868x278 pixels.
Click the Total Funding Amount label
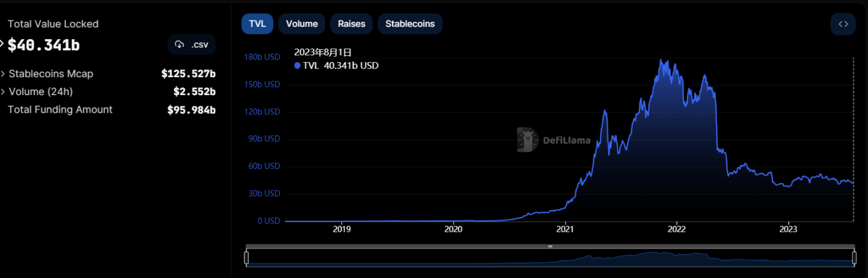[x=60, y=109]
